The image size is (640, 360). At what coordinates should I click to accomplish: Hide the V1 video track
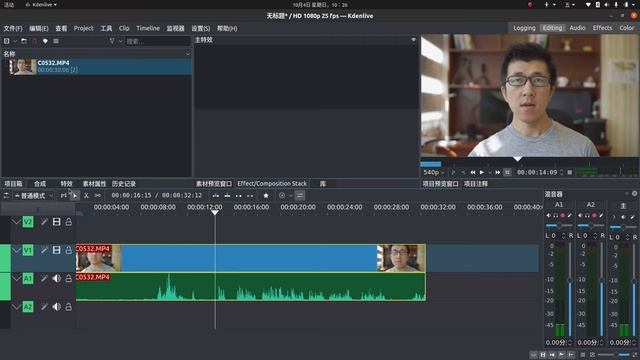tap(57, 250)
